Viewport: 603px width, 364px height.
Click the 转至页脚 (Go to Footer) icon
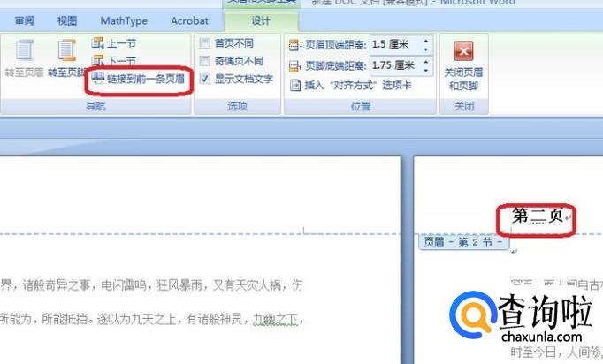tap(67, 55)
